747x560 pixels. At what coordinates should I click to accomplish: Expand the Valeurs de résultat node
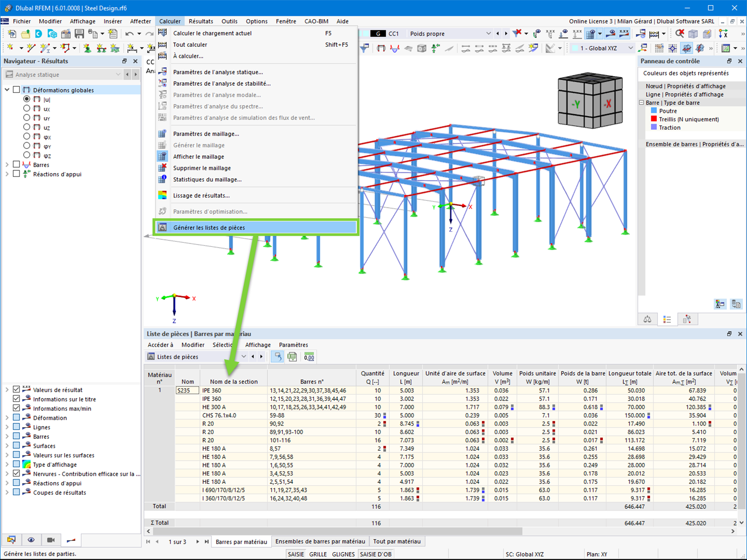click(x=7, y=390)
